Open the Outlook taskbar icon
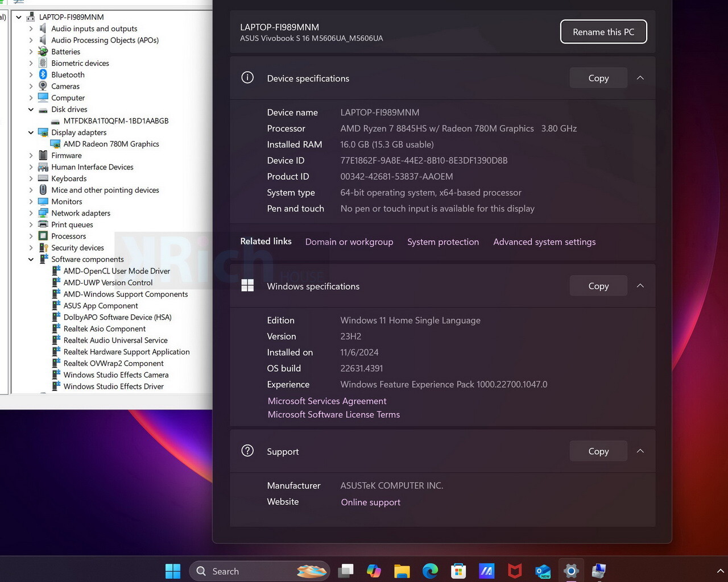728x582 pixels. (543, 571)
